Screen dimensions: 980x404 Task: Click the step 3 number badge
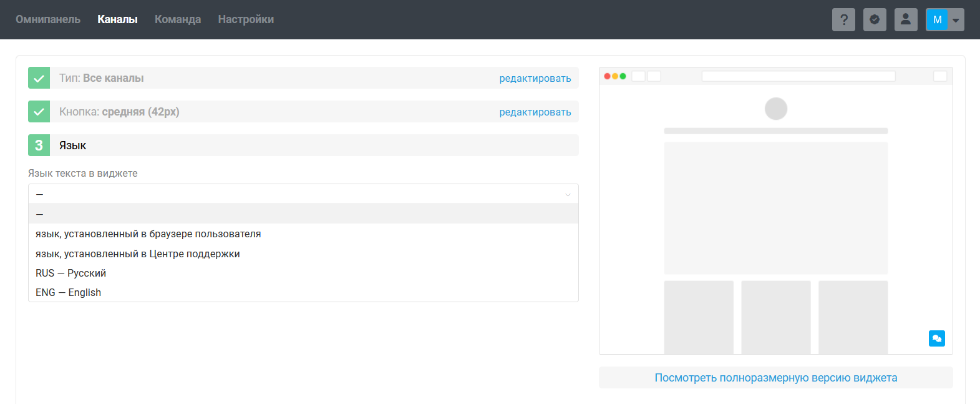click(x=39, y=145)
